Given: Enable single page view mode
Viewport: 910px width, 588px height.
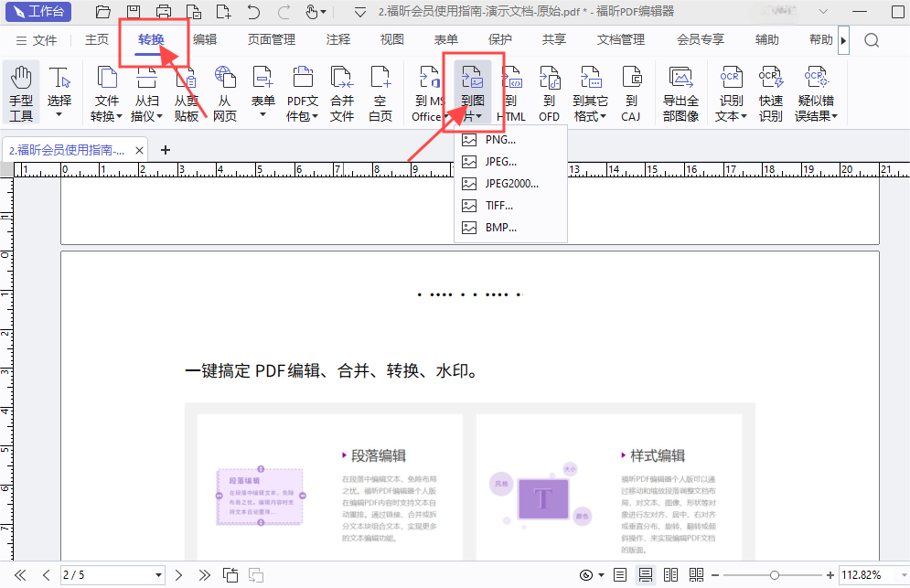Looking at the screenshot, I should [x=621, y=575].
